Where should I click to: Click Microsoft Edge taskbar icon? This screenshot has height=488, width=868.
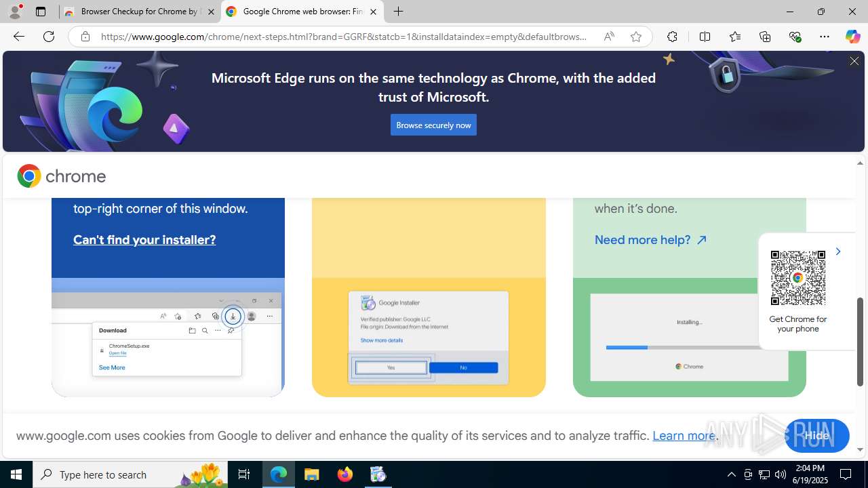pos(279,474)
